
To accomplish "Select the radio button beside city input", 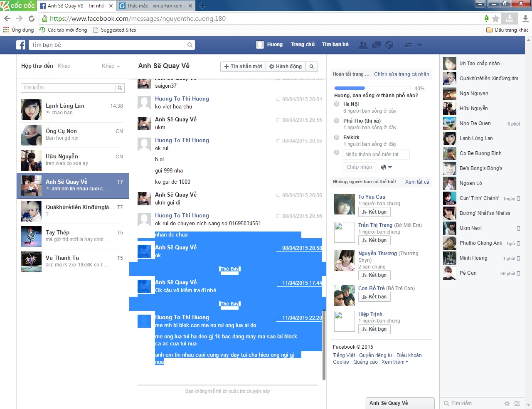I will click(x=337, y=153).
